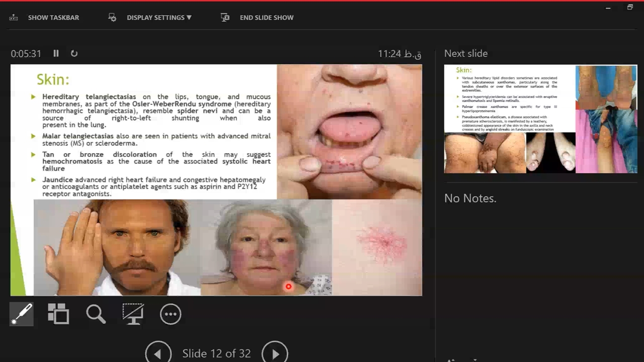
Task: Click the Next slide preview thumbnail
Action: click(540, 119)
